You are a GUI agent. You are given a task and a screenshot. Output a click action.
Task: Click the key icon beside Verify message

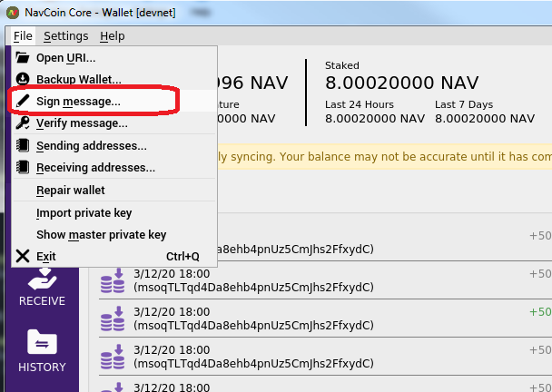[23, 122]
